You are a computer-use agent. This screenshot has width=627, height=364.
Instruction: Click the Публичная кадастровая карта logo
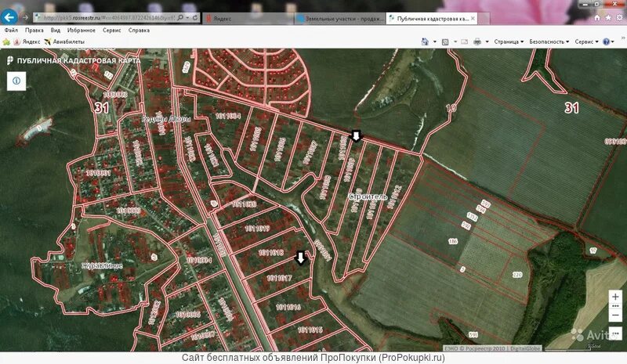pyautogui.click(x=74, y=61)
